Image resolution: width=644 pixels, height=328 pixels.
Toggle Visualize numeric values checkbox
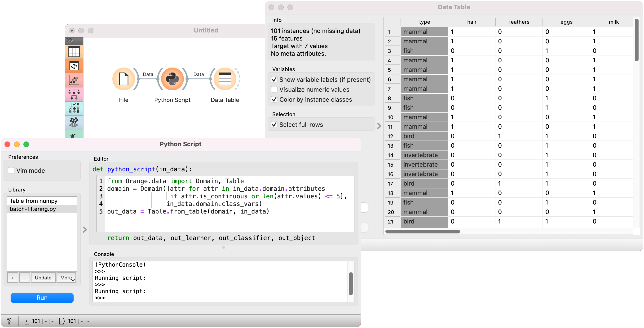[274, 89]
